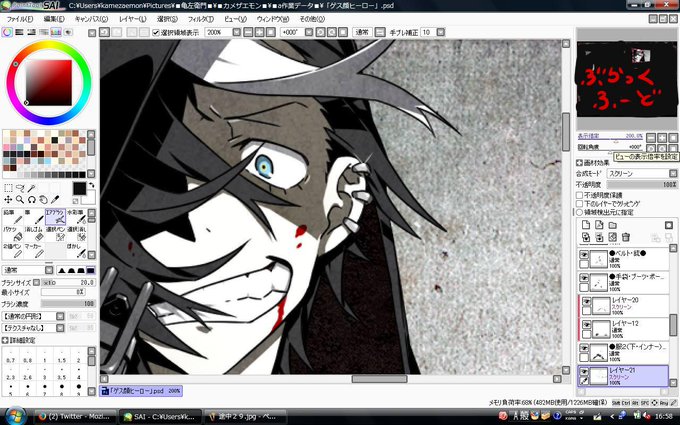
Task: Open キャンバス(C) menu
Action: [x=91, y=19]
